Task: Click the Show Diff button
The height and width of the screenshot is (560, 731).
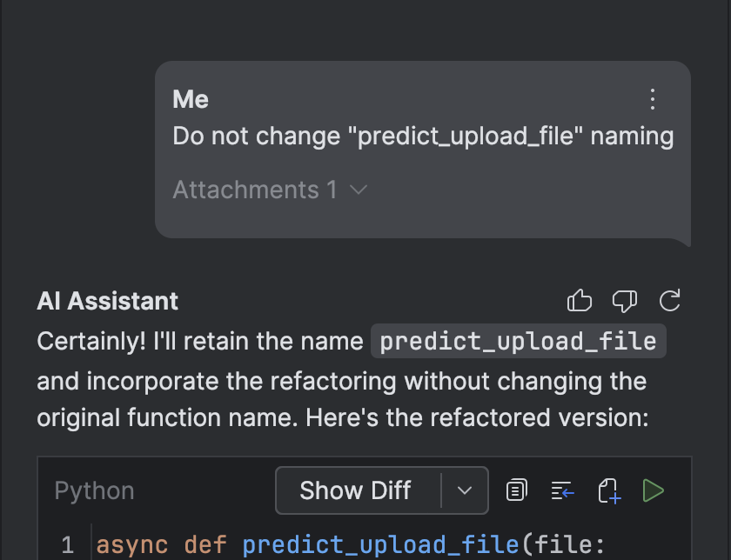Action: click(x=356, y=490)
